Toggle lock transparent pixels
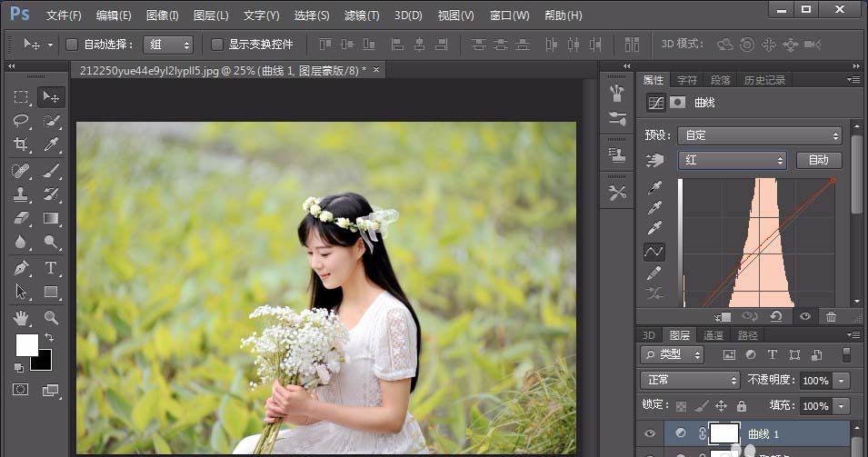The width and height of the screenshot is (868, 457). coord(682,406)
